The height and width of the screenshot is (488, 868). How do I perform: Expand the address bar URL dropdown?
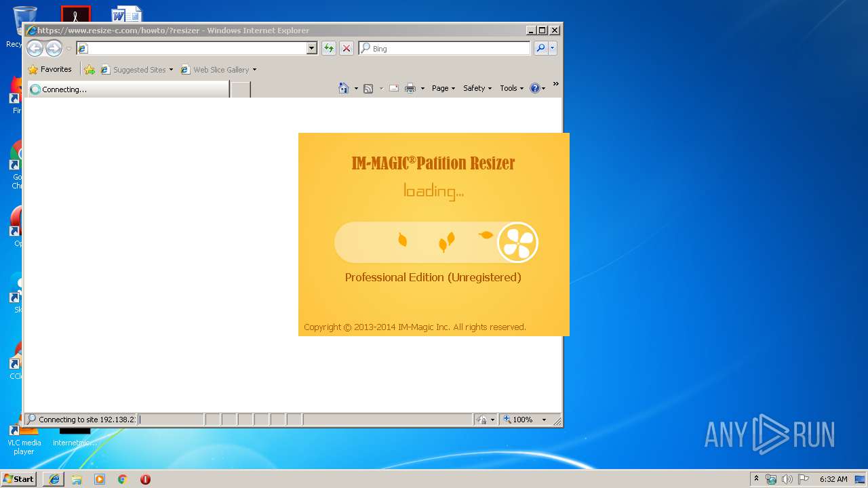pos(312,48)
